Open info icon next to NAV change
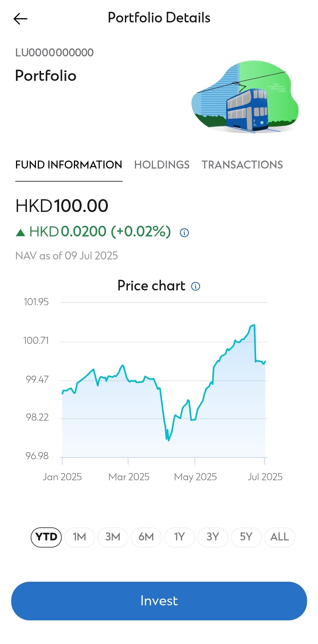 (x=185, y=233)
